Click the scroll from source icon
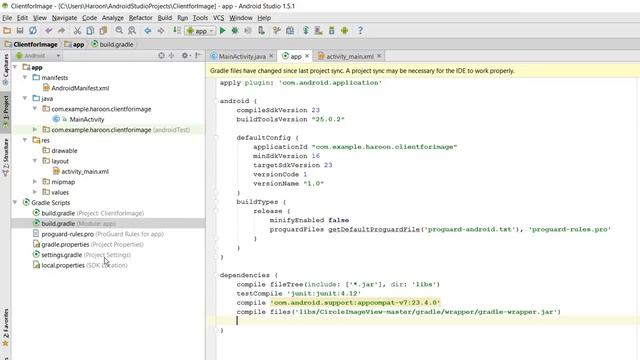Image resolution: width=640 pixels, height=360 pixels. [x=161, y=56]
